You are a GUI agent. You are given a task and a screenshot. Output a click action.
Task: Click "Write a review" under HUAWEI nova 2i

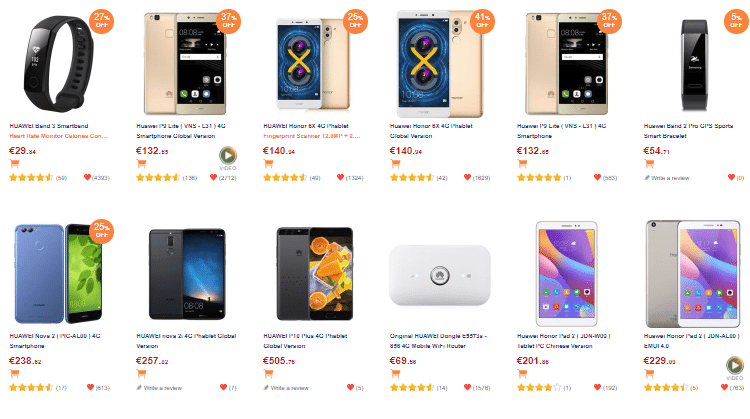point(163,386)
